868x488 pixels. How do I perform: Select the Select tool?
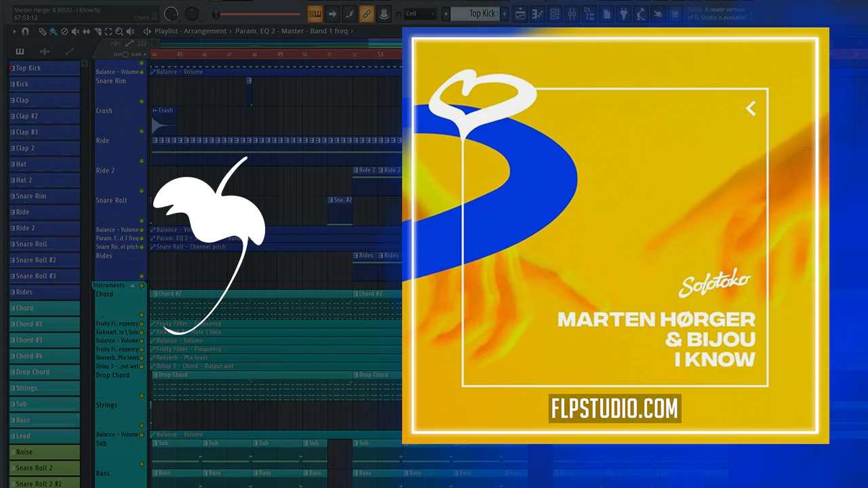(108, 31)
